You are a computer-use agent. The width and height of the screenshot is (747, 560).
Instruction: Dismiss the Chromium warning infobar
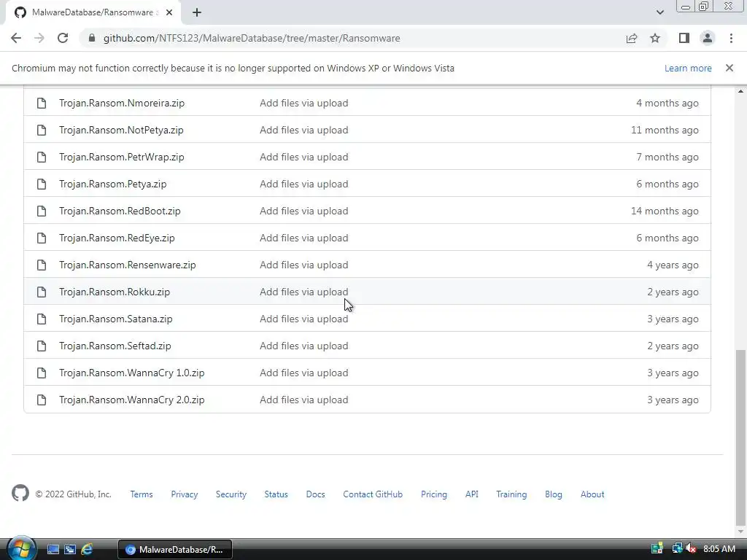729,68
